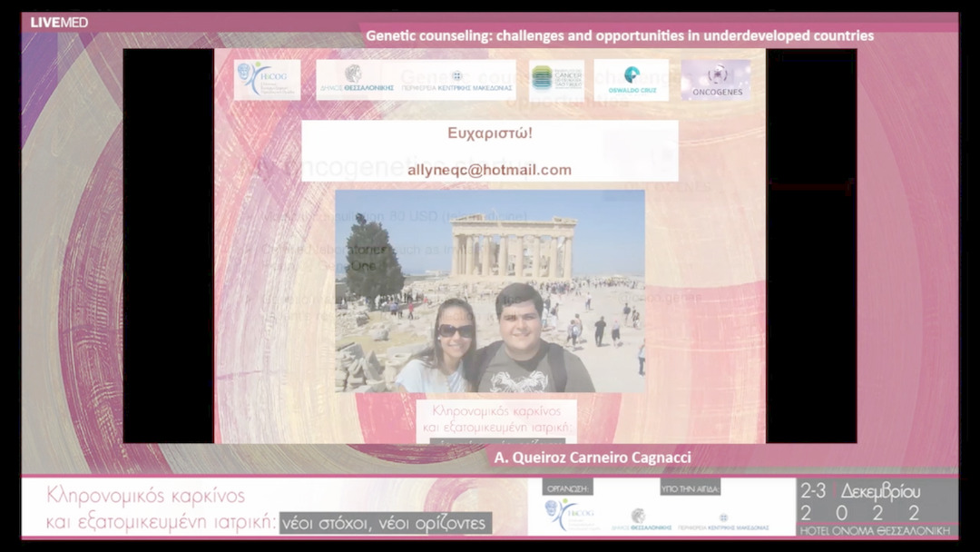
Task: Click the Cancer Center logo on the slide
Action: [x=556, y=80]
